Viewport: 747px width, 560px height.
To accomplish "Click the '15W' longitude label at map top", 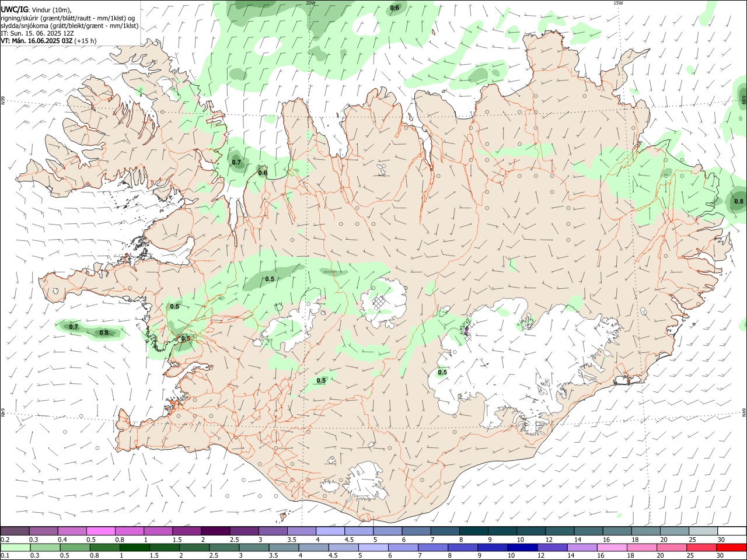I will pos(618,3).
